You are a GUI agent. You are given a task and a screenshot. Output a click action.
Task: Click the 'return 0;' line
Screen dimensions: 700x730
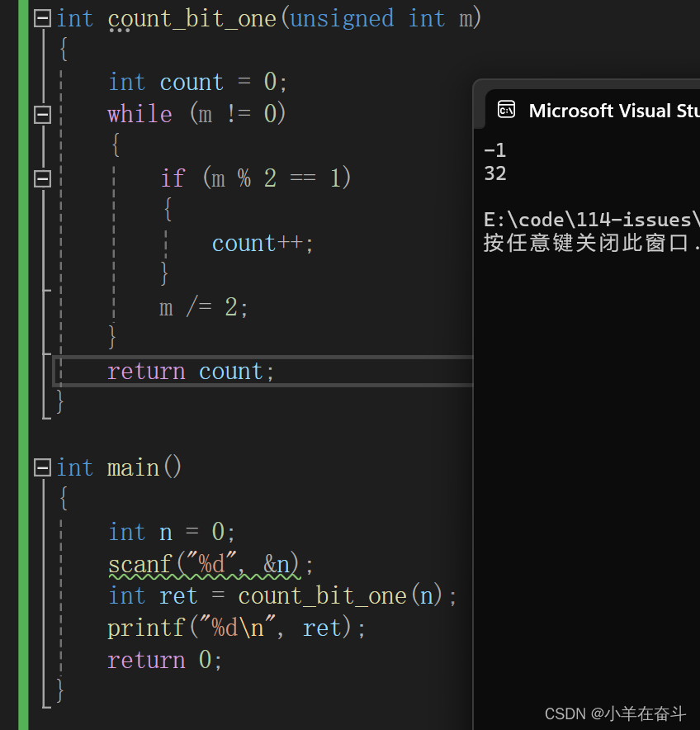165,660
